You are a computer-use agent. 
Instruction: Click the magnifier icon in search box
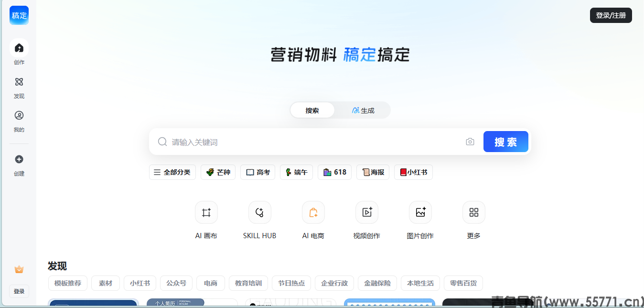point(162,142)
